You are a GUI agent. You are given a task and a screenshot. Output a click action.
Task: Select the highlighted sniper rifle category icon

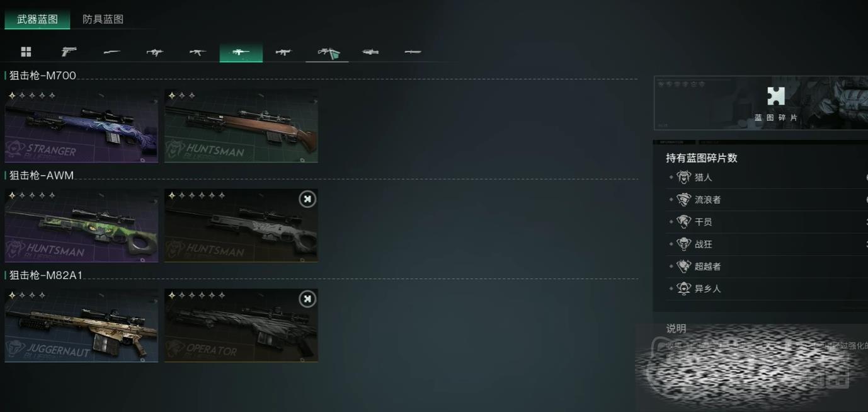coord(241,53)
